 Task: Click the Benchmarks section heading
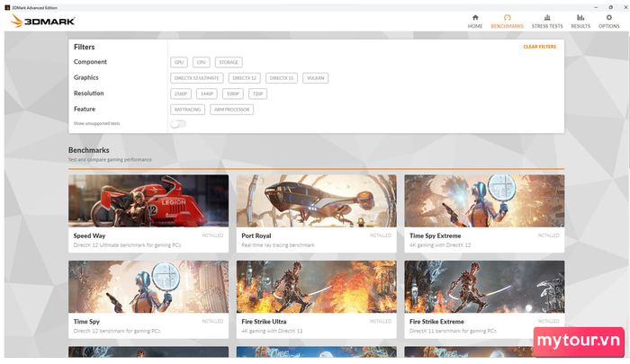[89, 150]
